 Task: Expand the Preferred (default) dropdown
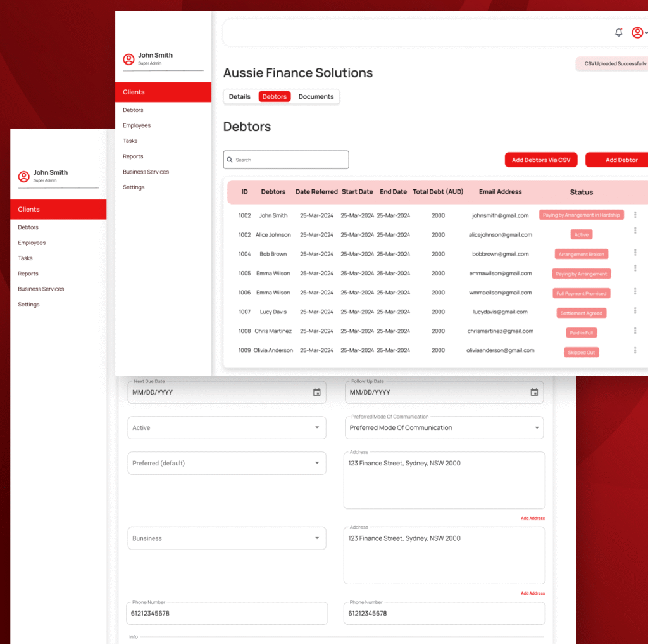pyautogui.click(x=317, y=464)
